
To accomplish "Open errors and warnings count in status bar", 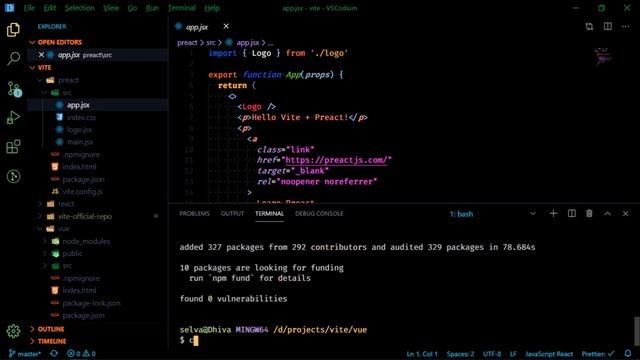I will point(81,353).
